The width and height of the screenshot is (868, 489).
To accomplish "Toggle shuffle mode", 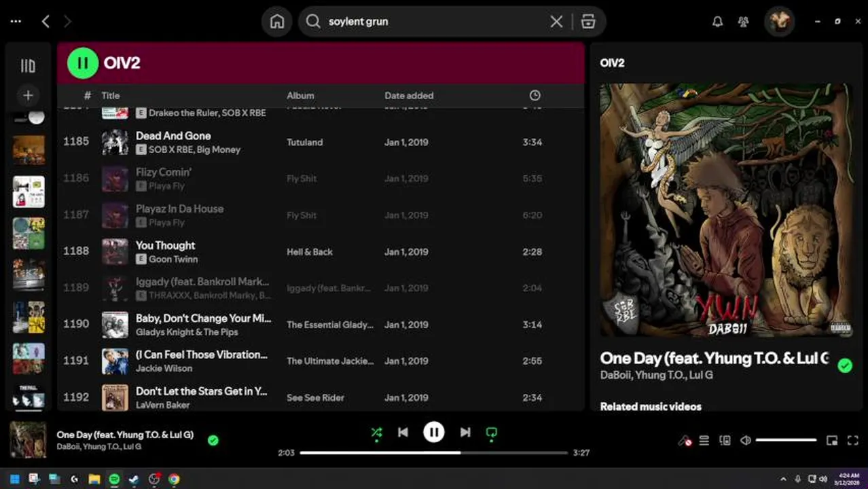I will coord(376,433).
